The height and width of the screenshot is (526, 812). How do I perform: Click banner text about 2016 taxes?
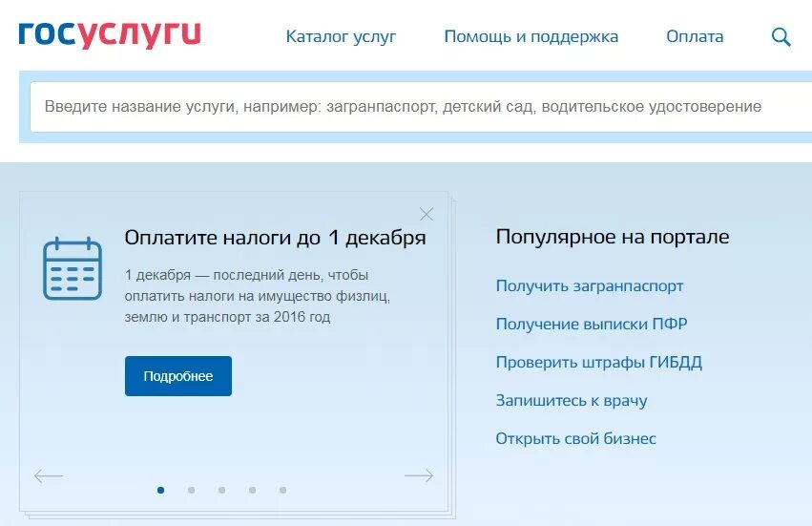coord(258,296)
